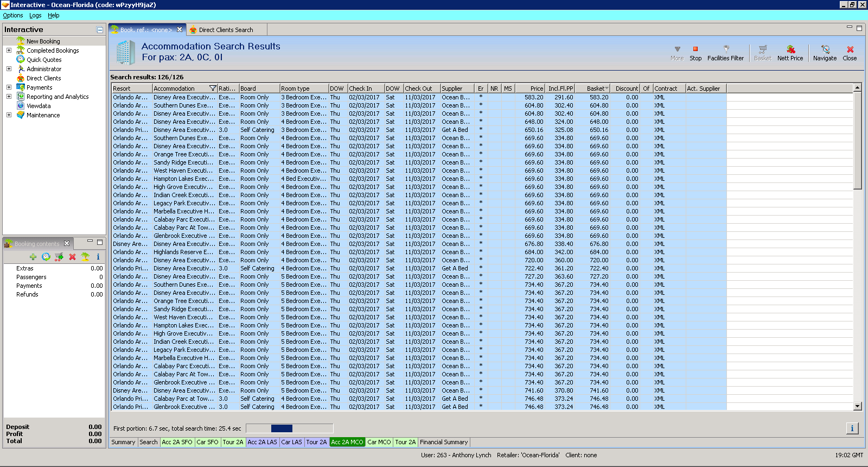Select New Booking in the sidebar

43,41
